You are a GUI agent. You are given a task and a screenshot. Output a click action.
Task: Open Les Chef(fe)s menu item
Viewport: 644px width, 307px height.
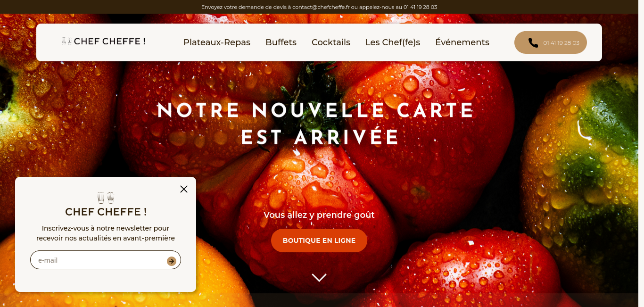click(x=393, y=42)
